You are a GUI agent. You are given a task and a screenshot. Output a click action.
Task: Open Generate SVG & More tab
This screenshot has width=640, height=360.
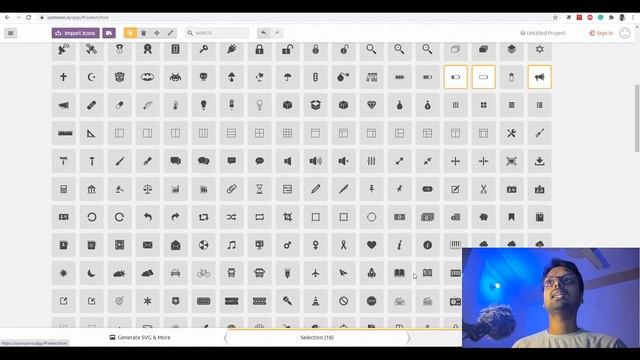click(140, 338)
